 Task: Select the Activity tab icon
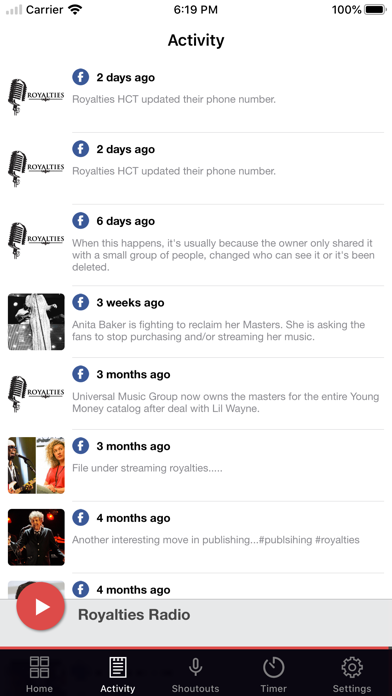(x=118, y=667)
